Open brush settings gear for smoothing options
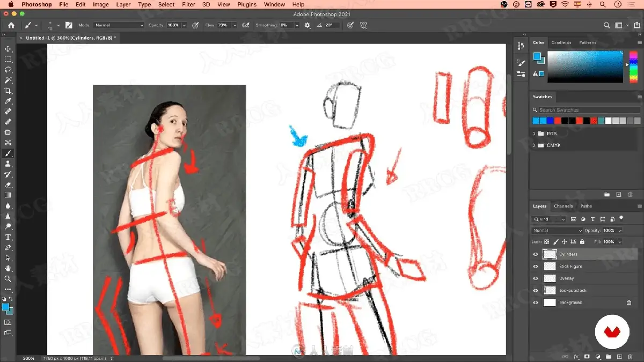Image resolution: width=644 pixels, height=362 pixels. 308,25
